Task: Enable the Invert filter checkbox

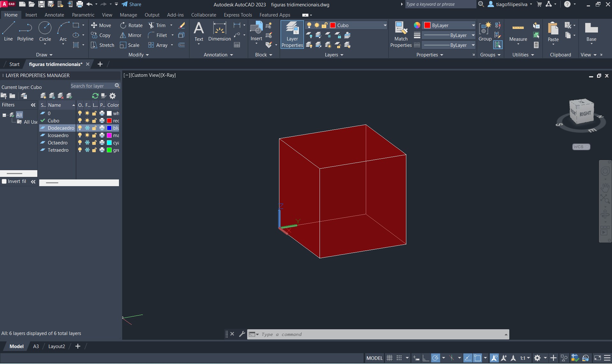Action: (4, 181)
